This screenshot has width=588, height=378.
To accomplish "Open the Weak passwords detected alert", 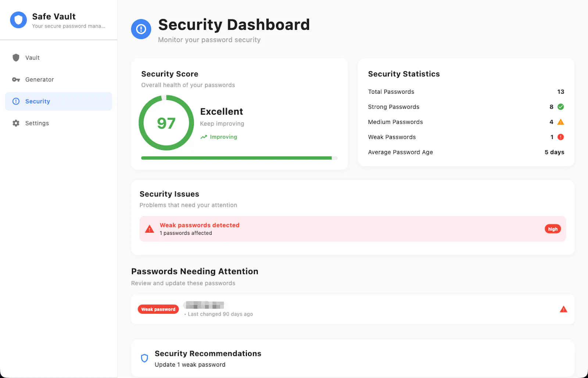I will point(352,229).
